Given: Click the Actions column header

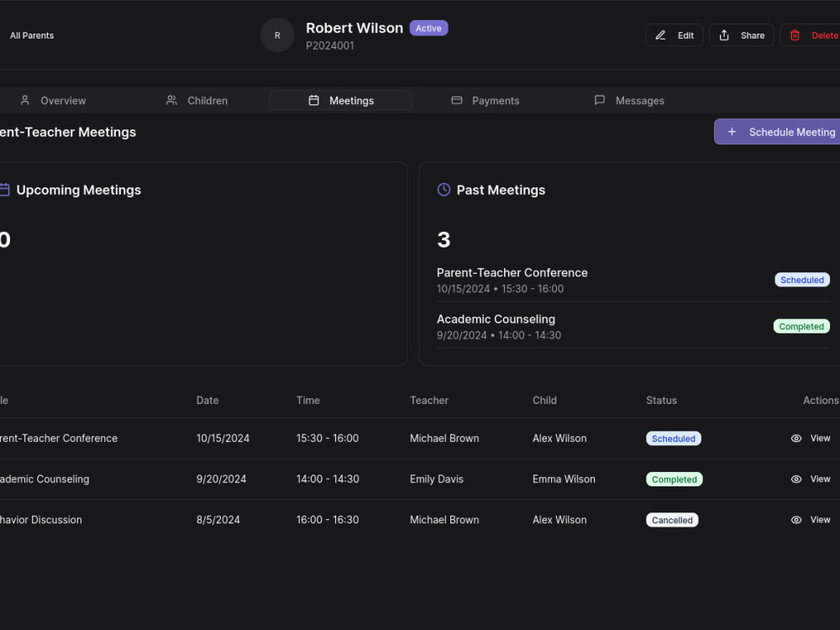Looking at the screenshot, I should pyautogui.click(x=821, y=400).
